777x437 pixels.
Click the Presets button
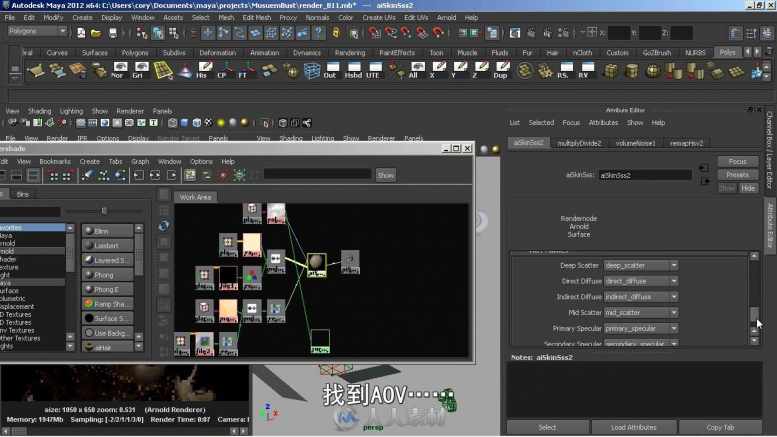(737, 175)
